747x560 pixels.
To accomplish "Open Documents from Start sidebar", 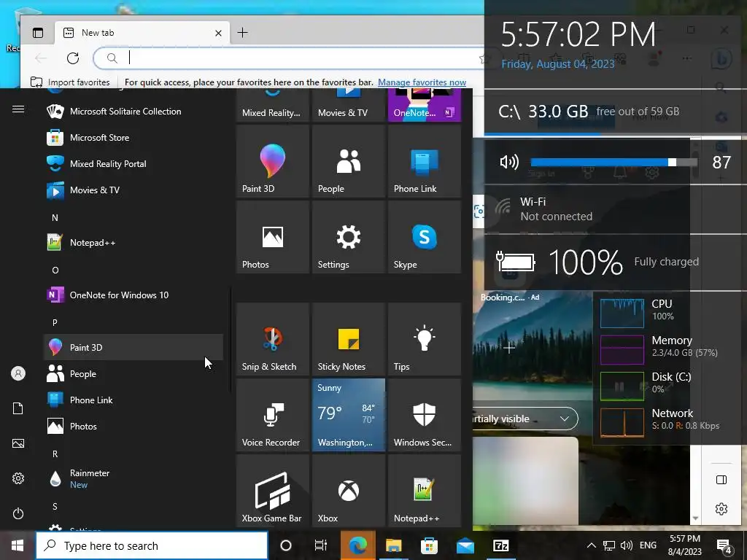I will 18,408.
